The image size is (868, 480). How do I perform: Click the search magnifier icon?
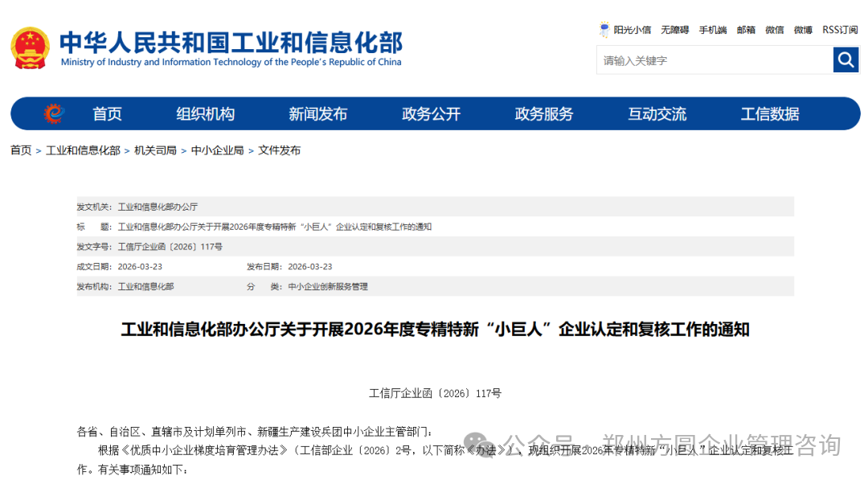pyautogui.click(x=845, y=59)
